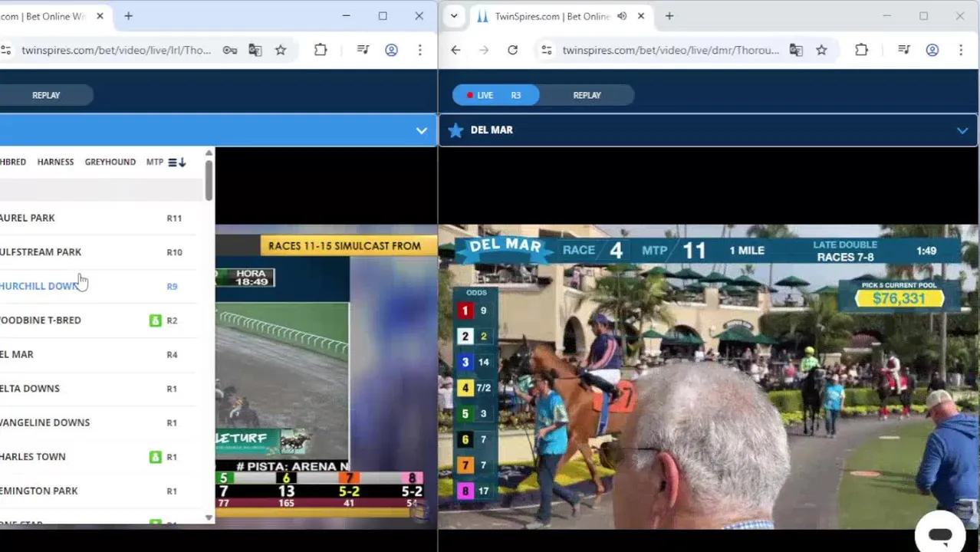Sort track list by MTP
Viewport: 980px width, 552px height.
155,162
